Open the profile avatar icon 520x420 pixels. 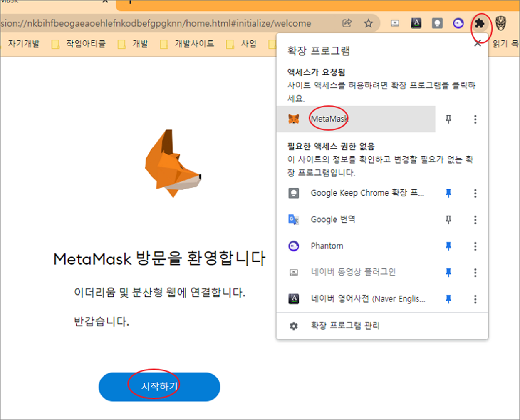pyautogui.click(x=501, y=23)
